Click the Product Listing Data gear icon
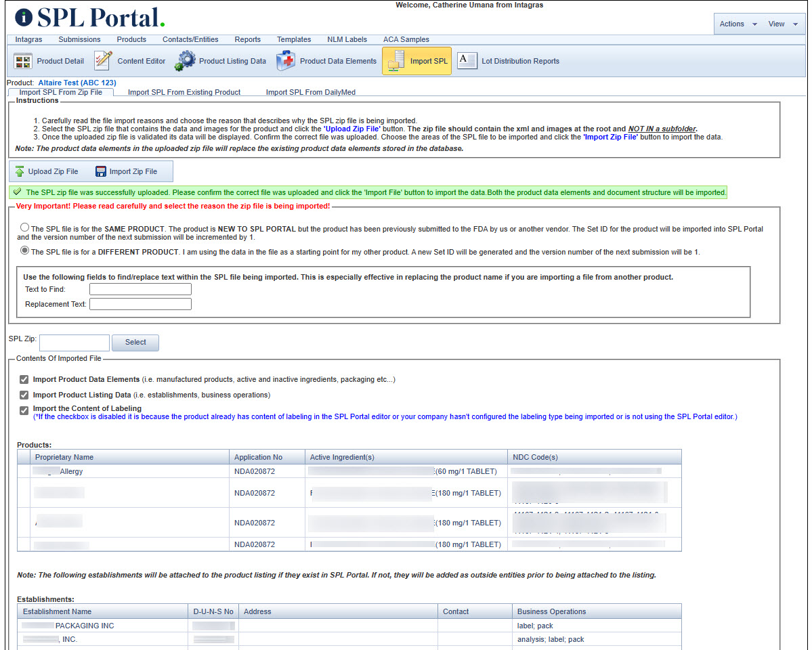The height and width of the screenshot is (650, 812). click(185, 60)
